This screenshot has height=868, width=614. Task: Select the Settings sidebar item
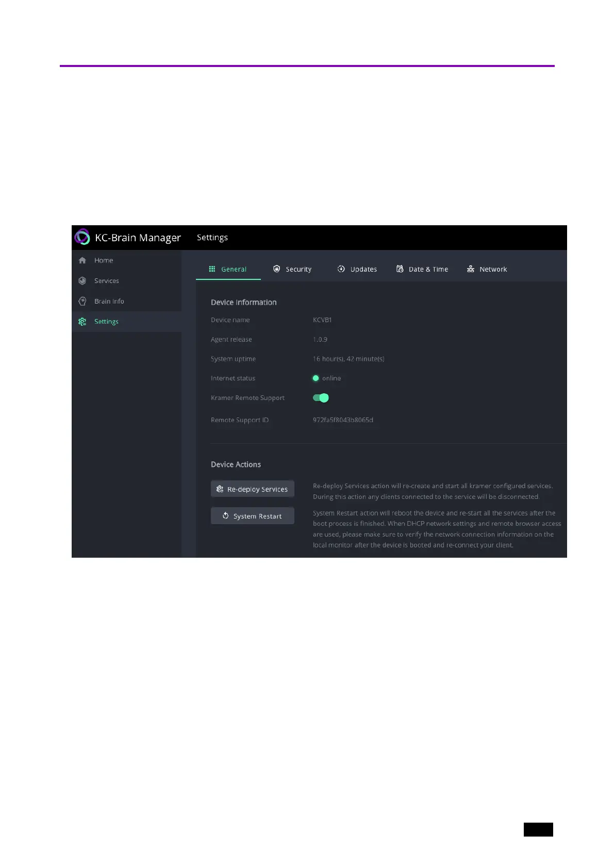pyautogui.click(x=126, y=322)
